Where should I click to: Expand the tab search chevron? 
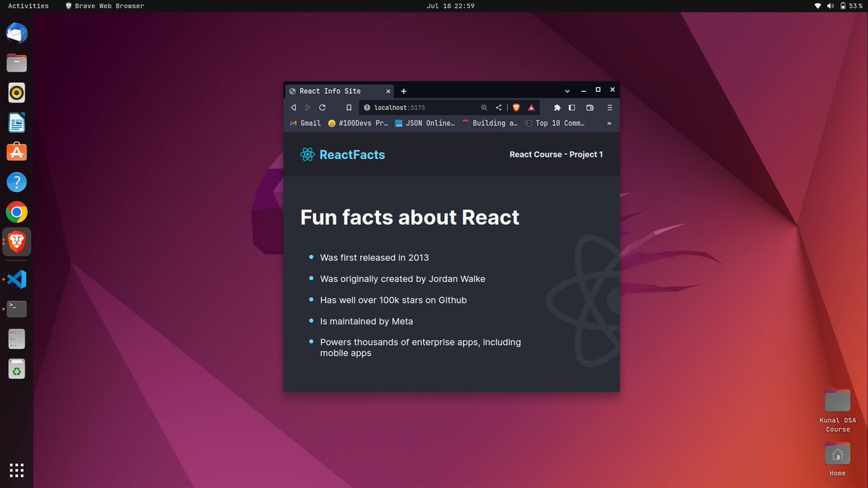pyautogui.click(x=567, y=91)
